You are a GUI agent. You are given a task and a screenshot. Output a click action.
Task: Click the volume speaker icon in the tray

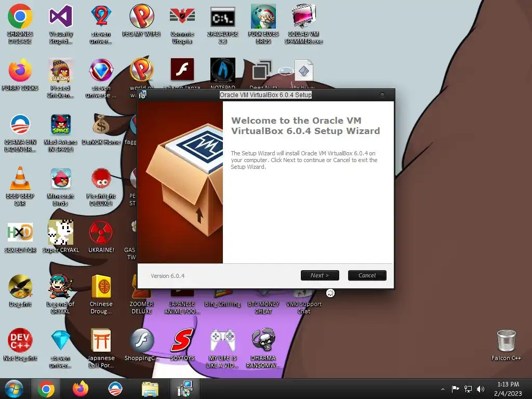pos(481,389)
